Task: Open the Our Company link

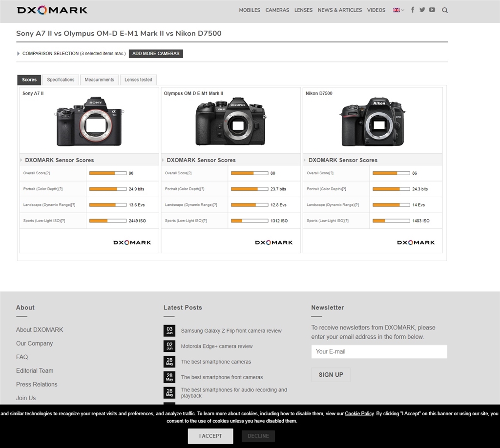Action: tap(35, 344)
